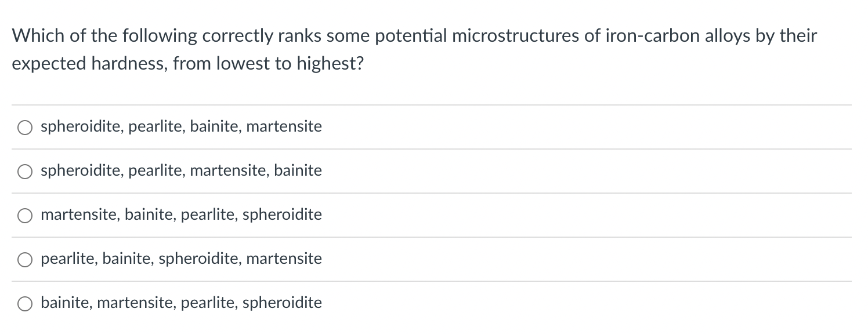Click the answer text starting with martensite, bainite
This screenshot has height=334, width=868.
(x=181, y=215)
